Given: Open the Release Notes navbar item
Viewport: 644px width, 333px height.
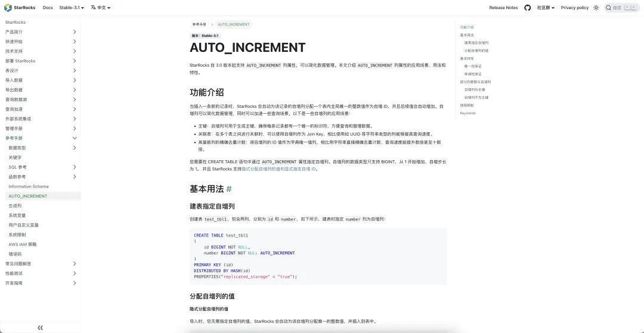Looking at the screenshot, I should pyautogui.click(x=503, y=8).
